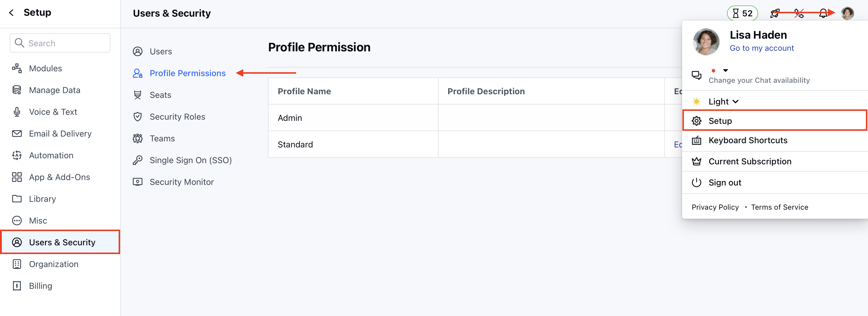
Task: Choose Current Subscription from menu
Action: (750, 162)
